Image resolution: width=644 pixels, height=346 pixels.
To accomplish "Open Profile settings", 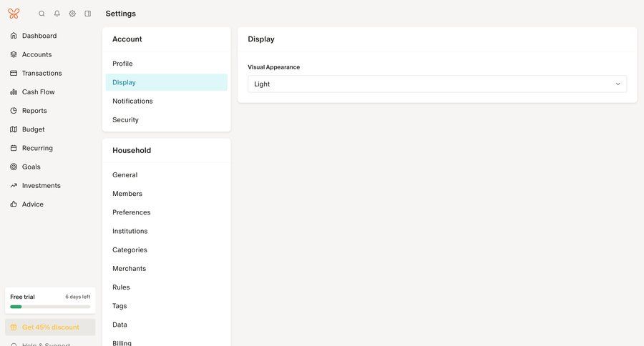I will click(166, 64).
